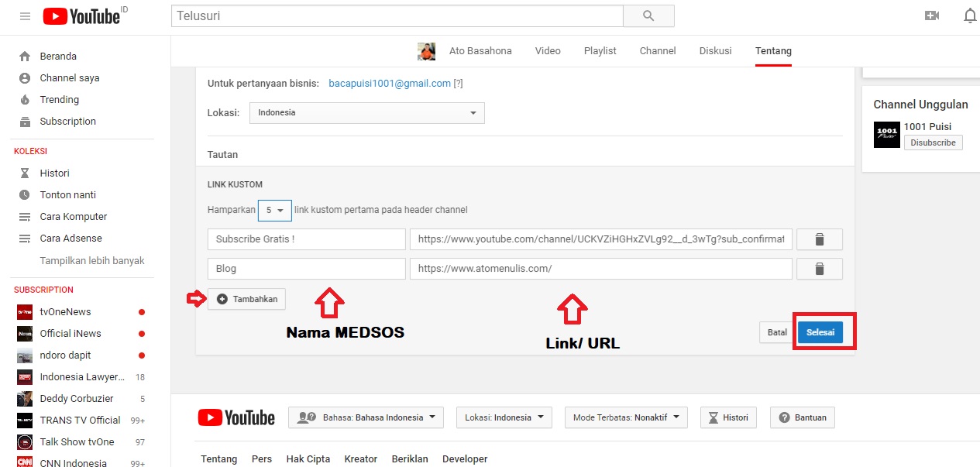The height and width of the screenshot is (467, 980).
Task: Open the footer Lokasi: Indonesia dropdown
Action: tap(504, 417)
